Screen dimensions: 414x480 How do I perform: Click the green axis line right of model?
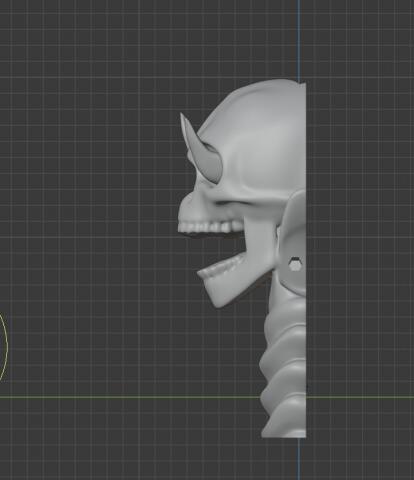click(x=360, y=397)
